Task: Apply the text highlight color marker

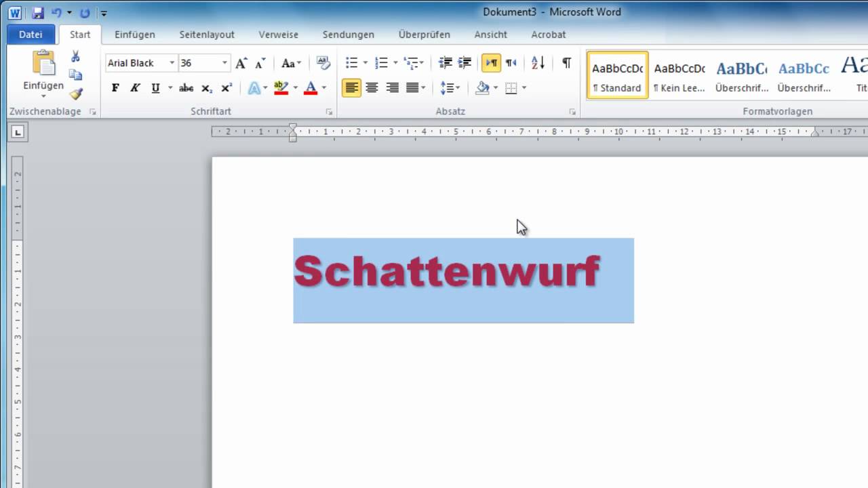Action: click(281, 88)
